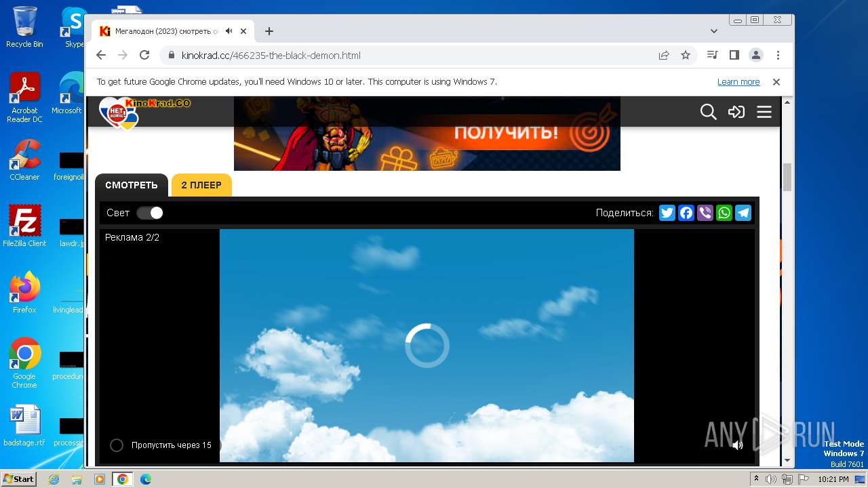Click the KinoKrad.CO logo
The height and width of the screenshot is (488, 868).
tap(144, 112)
